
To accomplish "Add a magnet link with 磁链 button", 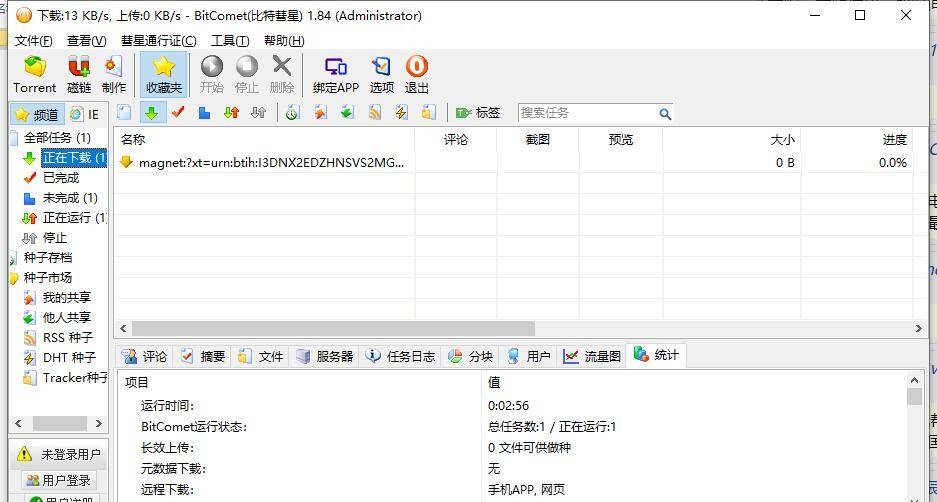I will (x=79, y=75).
